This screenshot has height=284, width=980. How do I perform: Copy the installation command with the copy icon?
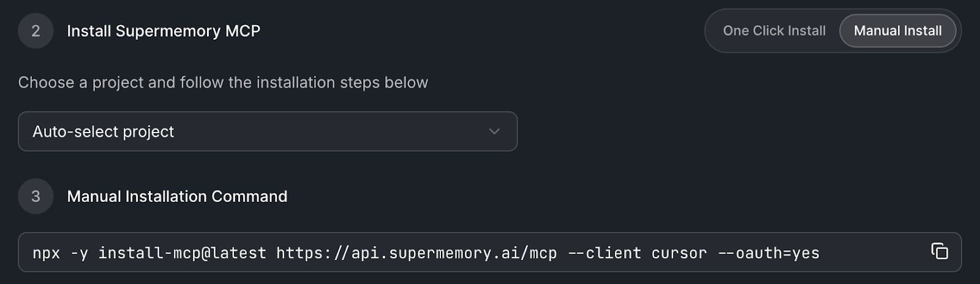click(940, 251)
